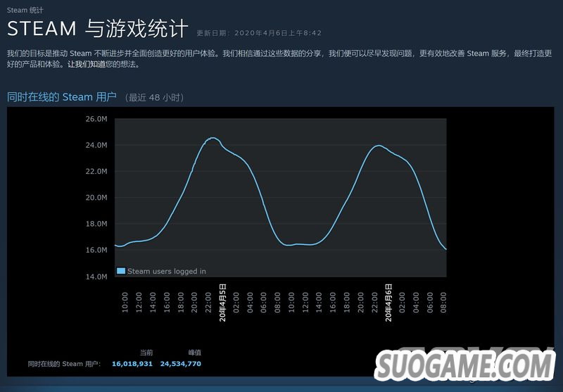
Task: Click the 当前 column header
Action: [146, 352]
